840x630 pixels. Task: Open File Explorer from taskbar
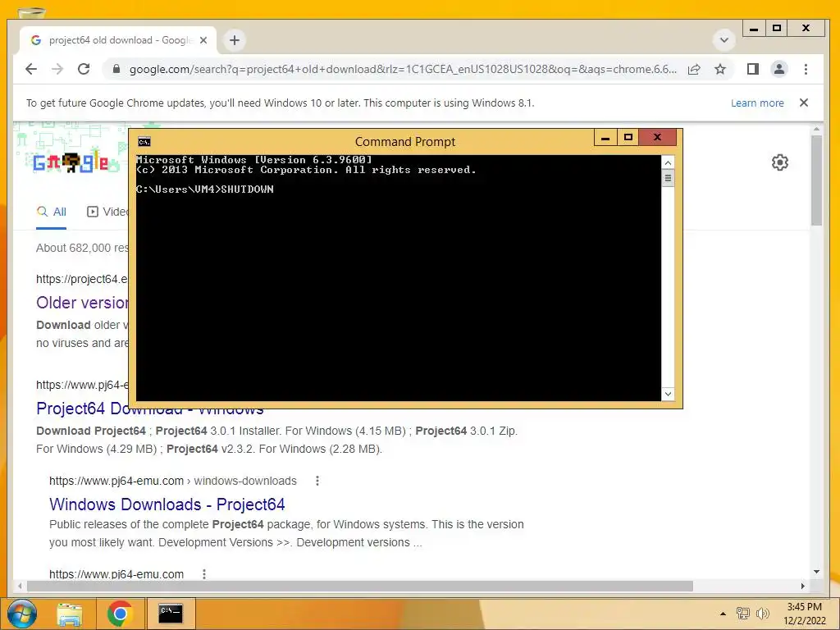pyautogui.click(x=70, y=614)
